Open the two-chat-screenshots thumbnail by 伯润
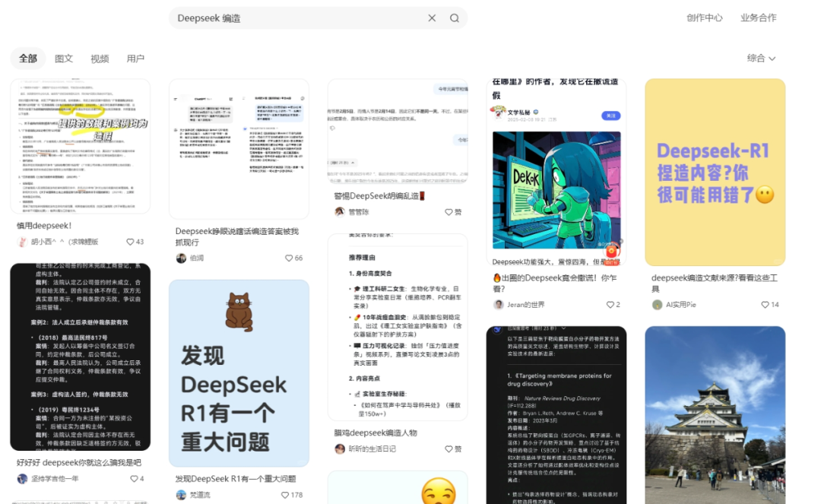Image resolution: width=821 pixels, height=504 pixels. (239, 149)
